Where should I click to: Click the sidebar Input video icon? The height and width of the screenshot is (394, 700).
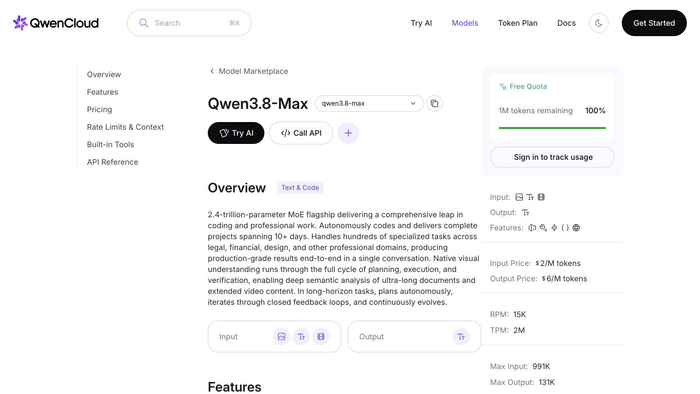click(x=541, y=197)
